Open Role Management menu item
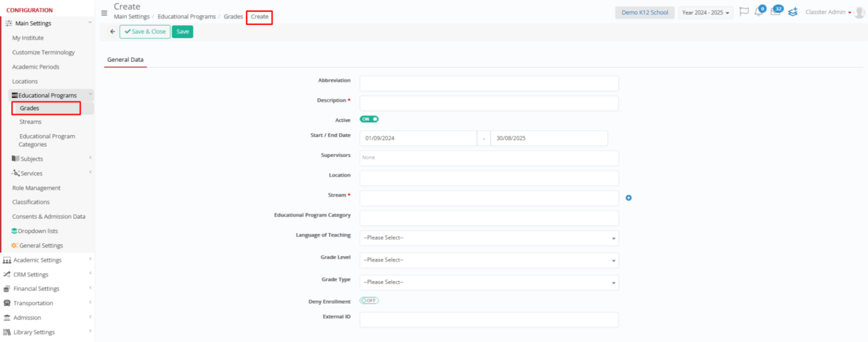Image resolution: width=868 pixels, height=342 pixels. [36, 188]
